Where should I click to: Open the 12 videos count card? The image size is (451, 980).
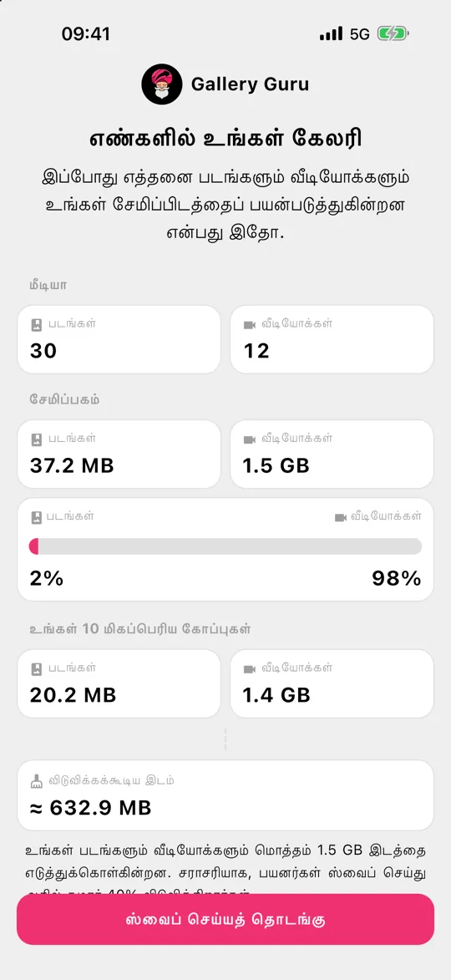(x=332, y=339)
